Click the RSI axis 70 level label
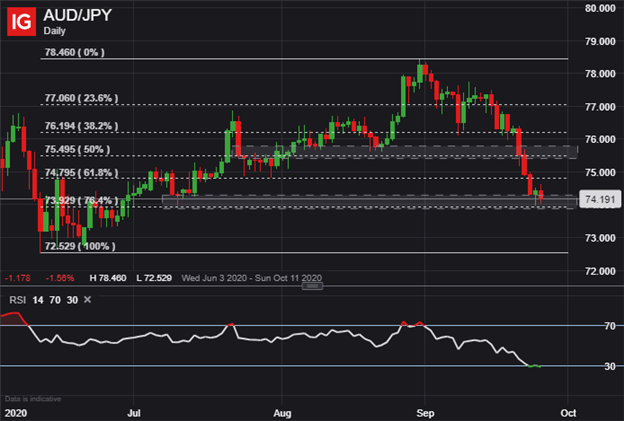 [x=610, y=326]
